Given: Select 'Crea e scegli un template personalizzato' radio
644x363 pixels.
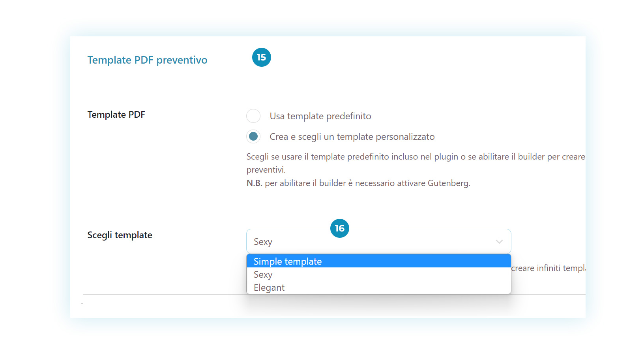Looking at the screenshot, I should [253, 137].
